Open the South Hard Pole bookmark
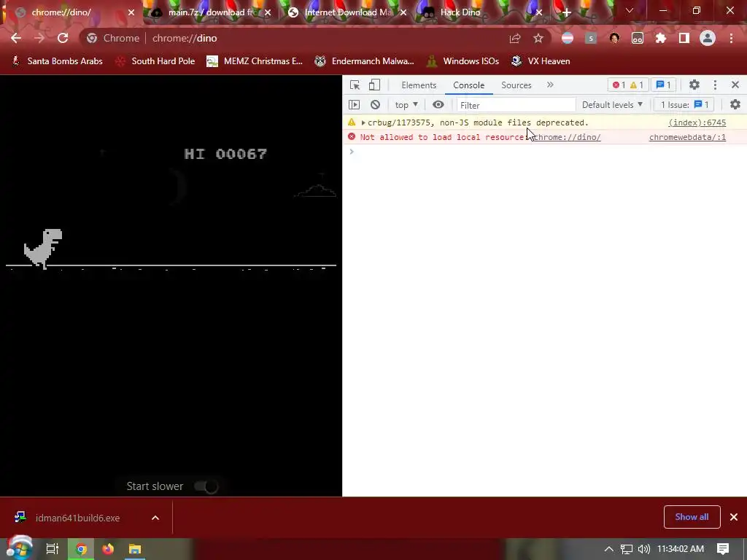The image size is (747, 560). [x=155, y=61]
